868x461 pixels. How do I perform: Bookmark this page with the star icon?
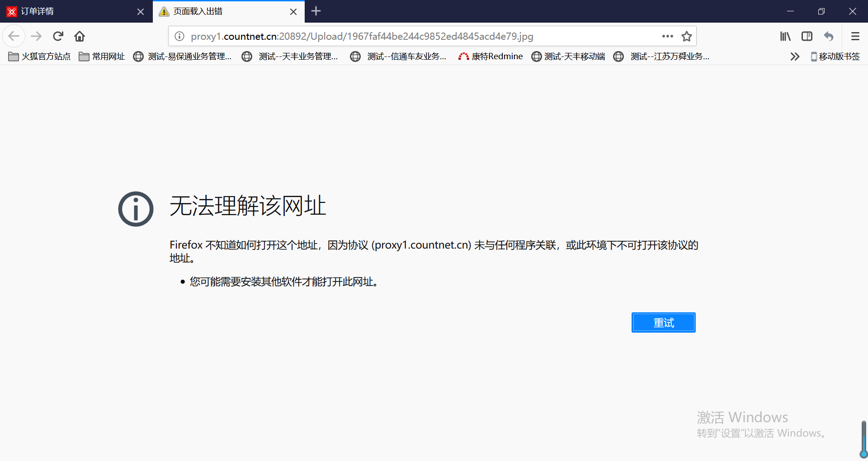point(687,36)
